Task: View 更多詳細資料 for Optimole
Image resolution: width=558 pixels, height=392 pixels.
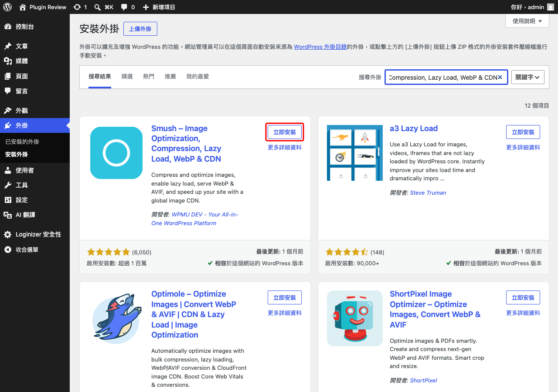Action: pos(285,313)
